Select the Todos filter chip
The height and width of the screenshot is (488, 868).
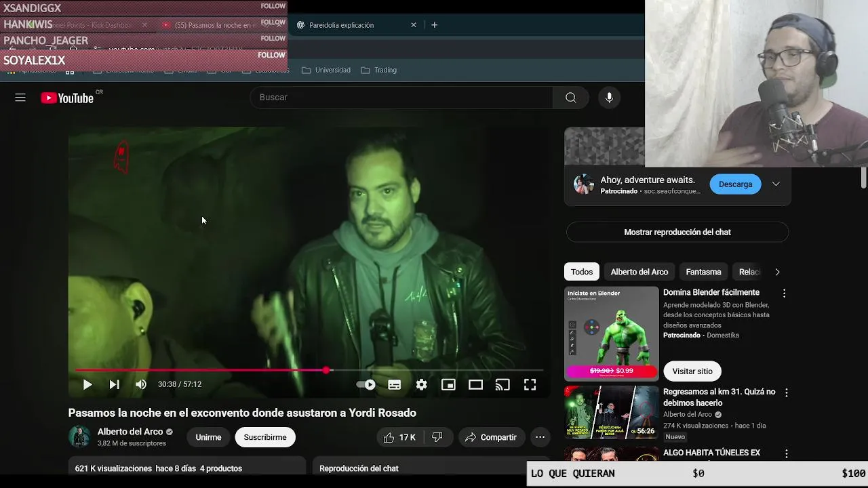click(x=582, y=272)
